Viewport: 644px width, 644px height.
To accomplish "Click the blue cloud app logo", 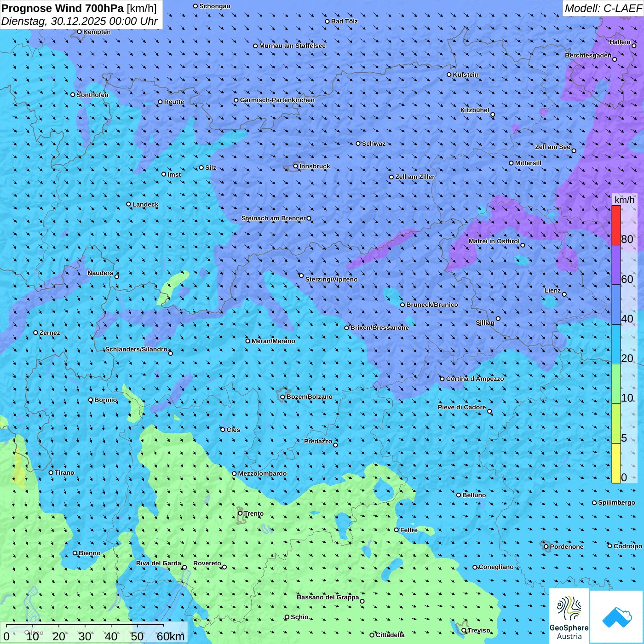I will coord(617,617).
